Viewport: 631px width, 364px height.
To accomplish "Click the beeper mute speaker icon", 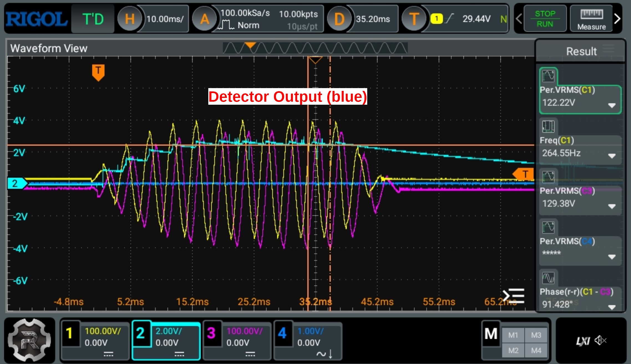I will [600, 340].
